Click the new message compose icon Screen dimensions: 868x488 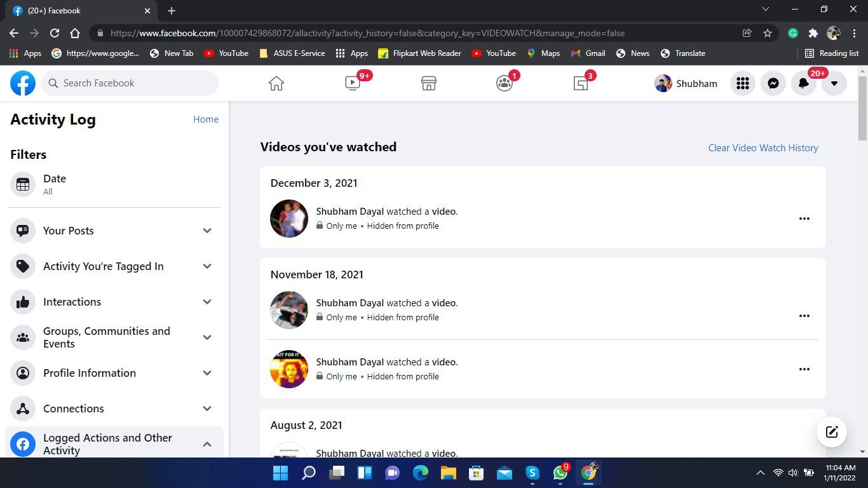click(831, 432)
